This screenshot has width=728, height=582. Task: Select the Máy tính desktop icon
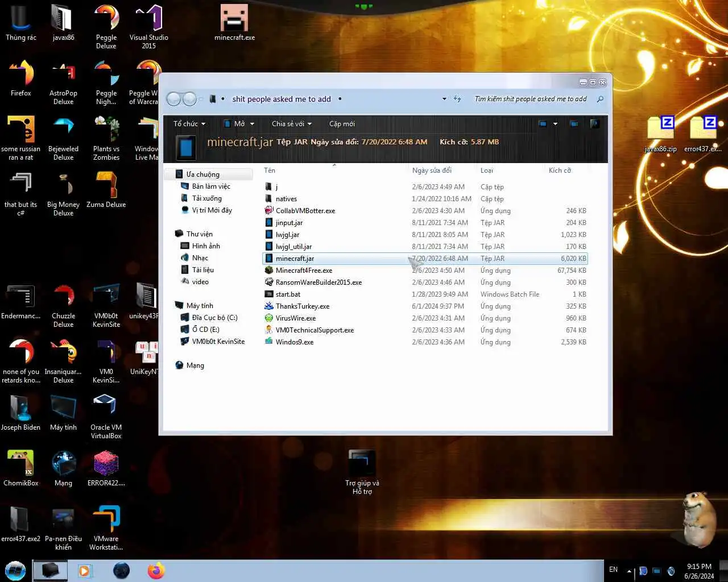tap(63, 413)
